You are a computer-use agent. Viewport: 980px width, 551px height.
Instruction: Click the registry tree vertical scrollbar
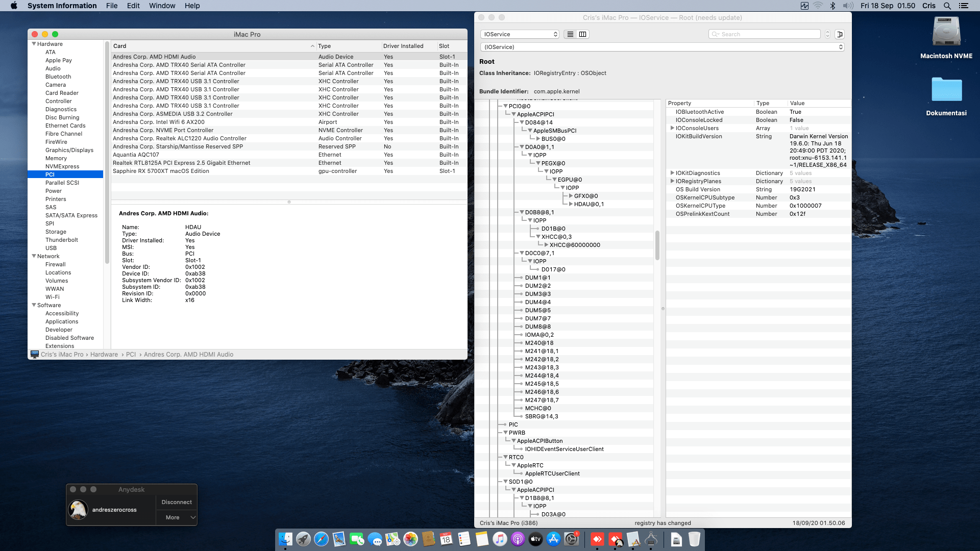(657, 245)
